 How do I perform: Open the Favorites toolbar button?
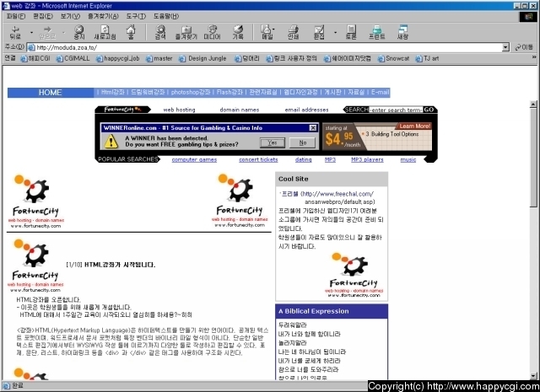pos(186,32)
